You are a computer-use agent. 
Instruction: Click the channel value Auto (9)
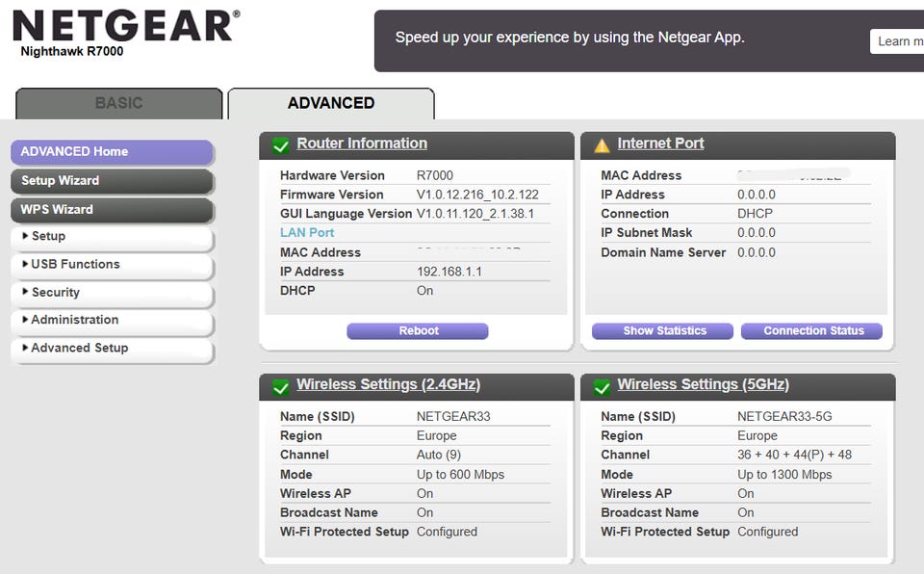click(x=439, y=455)
